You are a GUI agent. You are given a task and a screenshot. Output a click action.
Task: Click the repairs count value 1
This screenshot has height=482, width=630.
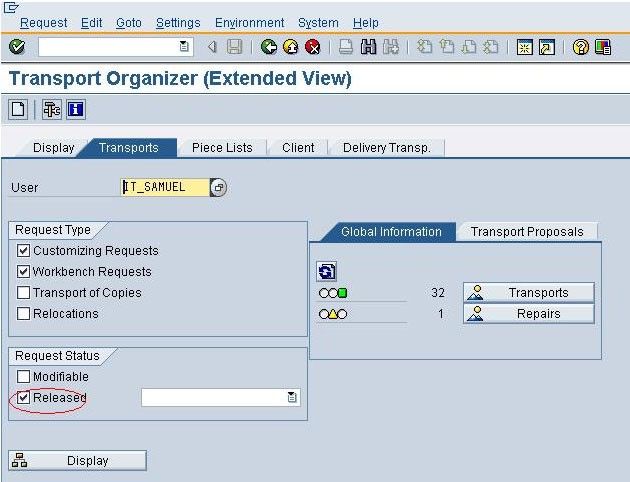(441, 313)
